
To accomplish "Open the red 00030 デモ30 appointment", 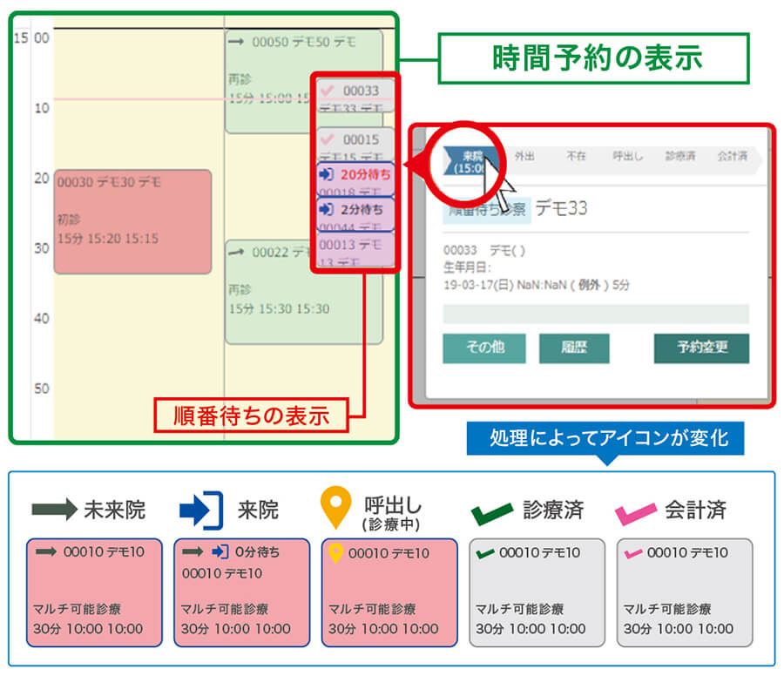I will pyautogui.click(x=132, y=222).
